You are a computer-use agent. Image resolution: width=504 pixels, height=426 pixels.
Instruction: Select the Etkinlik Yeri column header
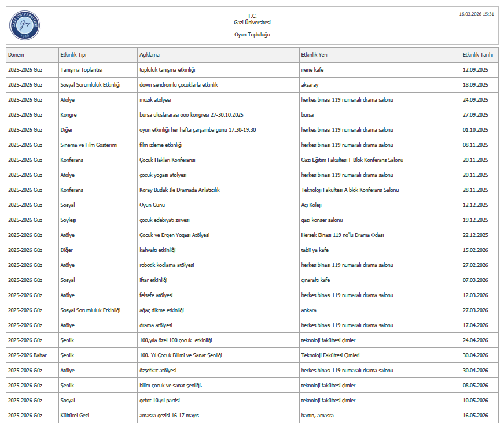click(314, 55)
